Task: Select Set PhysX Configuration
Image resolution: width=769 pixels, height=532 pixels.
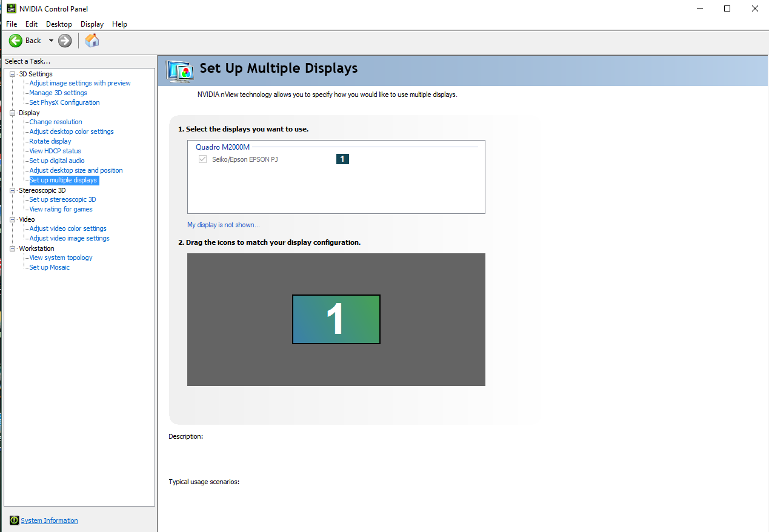Action: (x=64, y=102)
